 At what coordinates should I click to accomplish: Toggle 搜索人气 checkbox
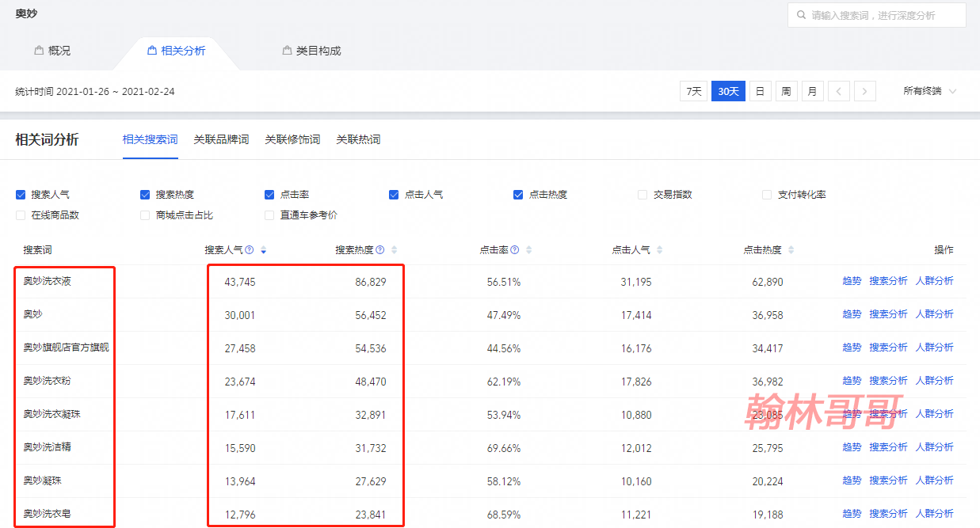(21, 195)
